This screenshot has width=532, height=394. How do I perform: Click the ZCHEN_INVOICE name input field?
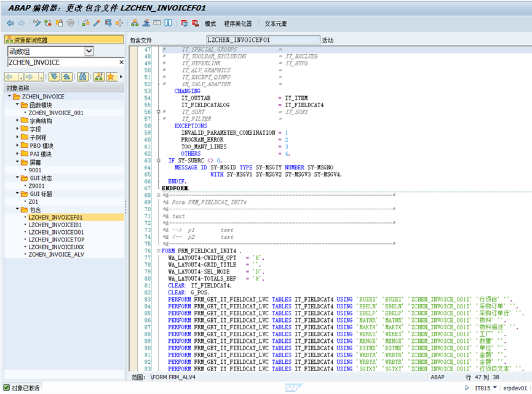[63, 62]
